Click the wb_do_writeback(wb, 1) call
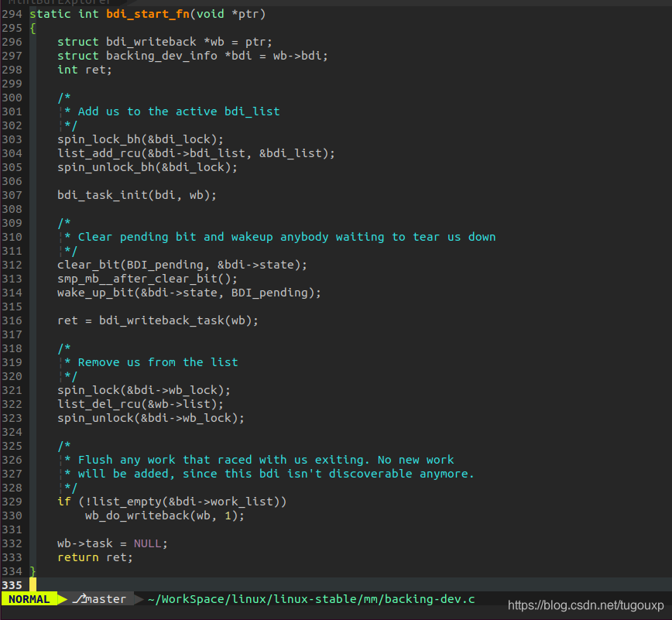Screen dimensions: 672x620 point(165,516)
